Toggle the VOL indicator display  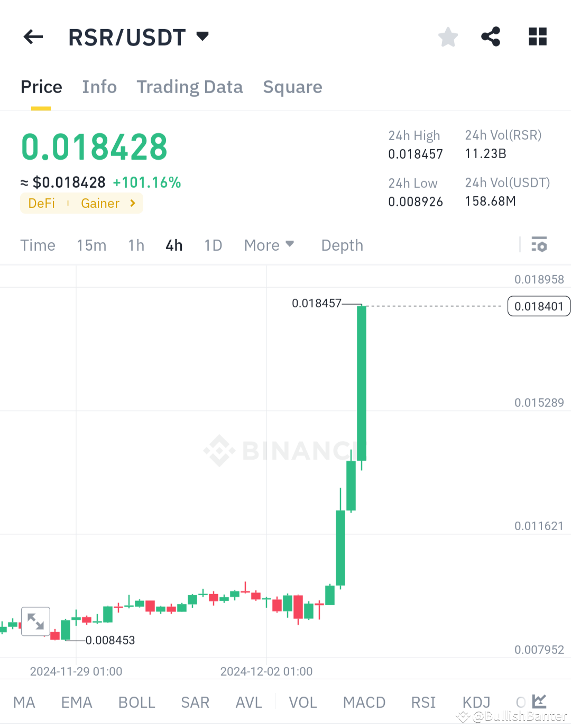pyautogui.click(x=303, y=702)
